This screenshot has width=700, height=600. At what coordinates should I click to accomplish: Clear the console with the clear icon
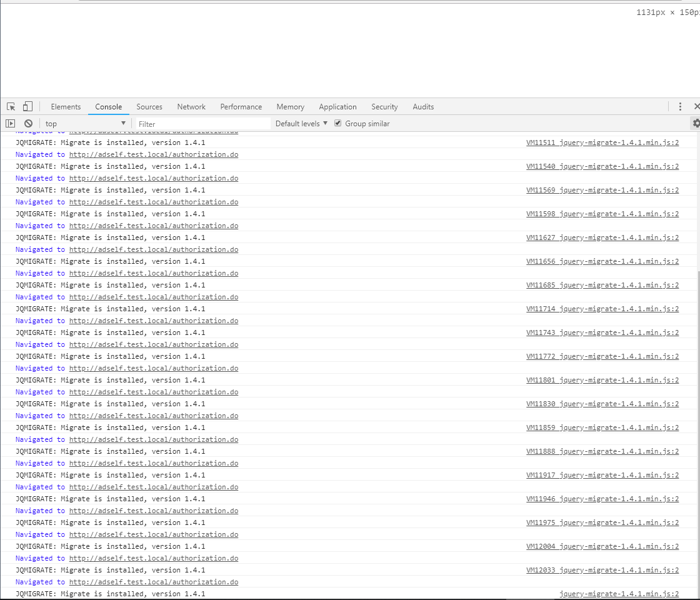(28, 124)
